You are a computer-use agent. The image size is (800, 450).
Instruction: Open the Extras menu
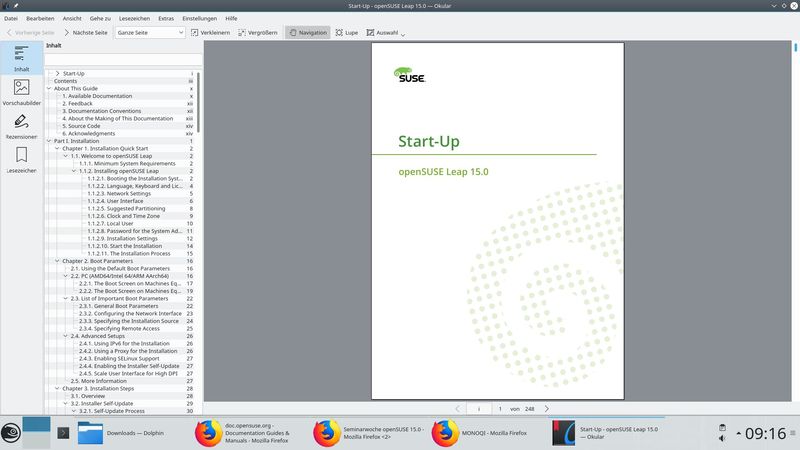click(x=166, y=18)
